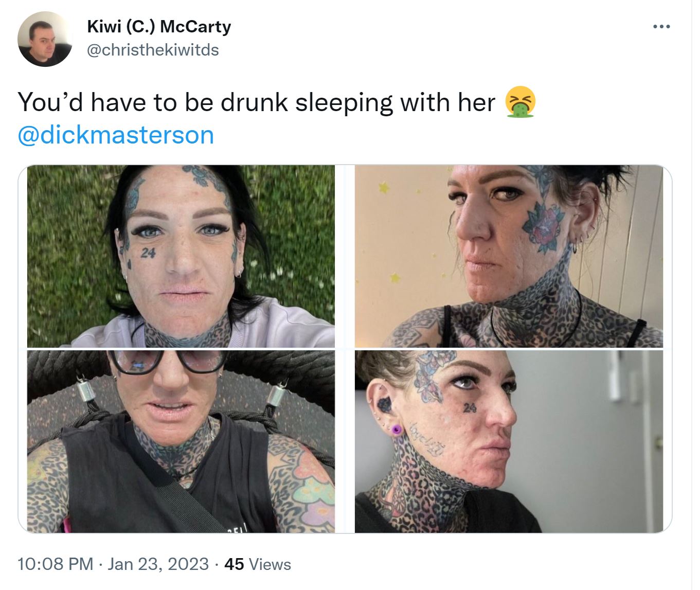The height and width of the screenshot is (590, 700).
Task: Click the opening words "You'd have to be"
Action: coord(116,102)
